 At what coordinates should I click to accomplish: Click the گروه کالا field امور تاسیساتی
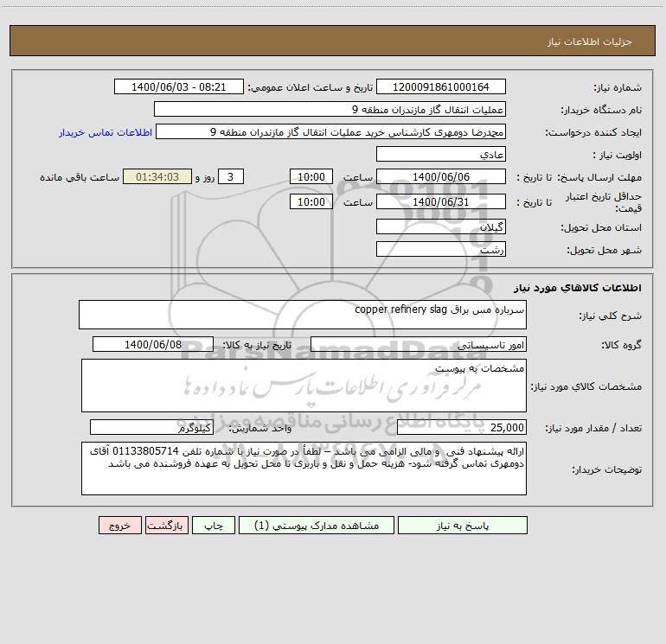pyautogui.click(x=419, y=344)
